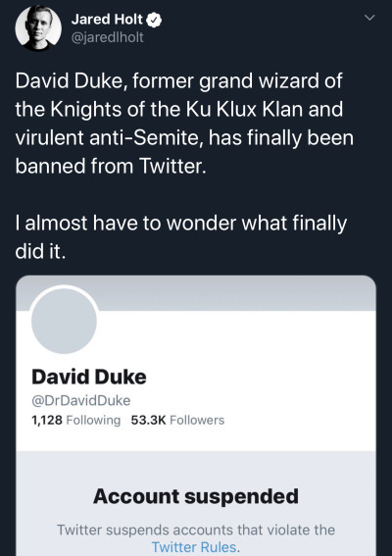
Task: Click the Jared Holt display name
Action: (x=107, y=20)
